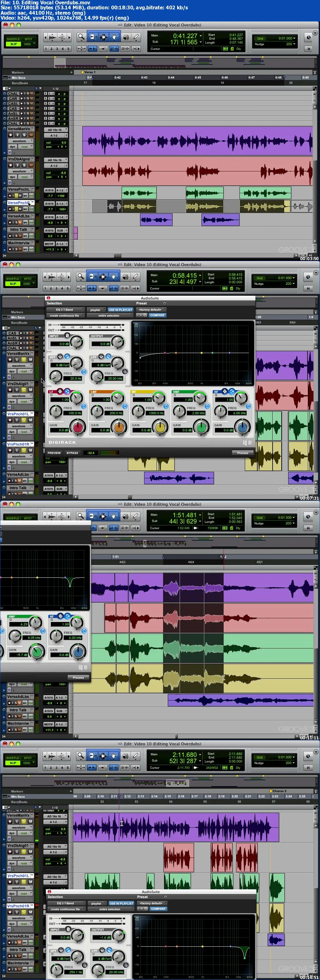This screenshot has height=980, width=320.
Task: Open the VerseManVx waveform view selector in the 0:41.227 window
Action: [x=21, y=141]
